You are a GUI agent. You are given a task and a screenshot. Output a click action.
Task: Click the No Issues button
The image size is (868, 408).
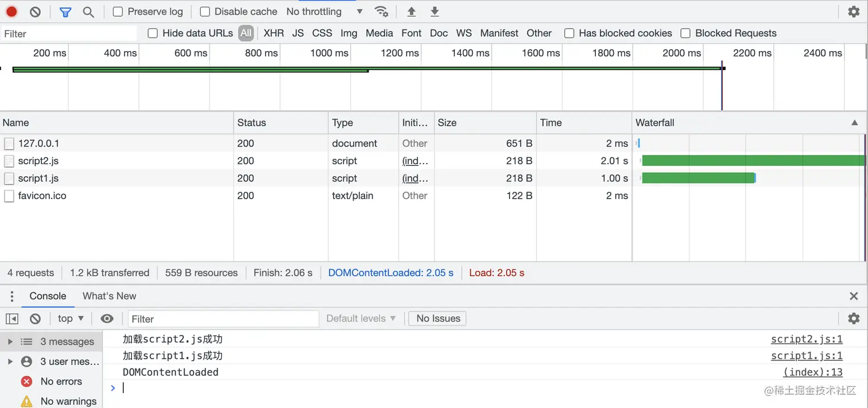click(x=437, y=318)
